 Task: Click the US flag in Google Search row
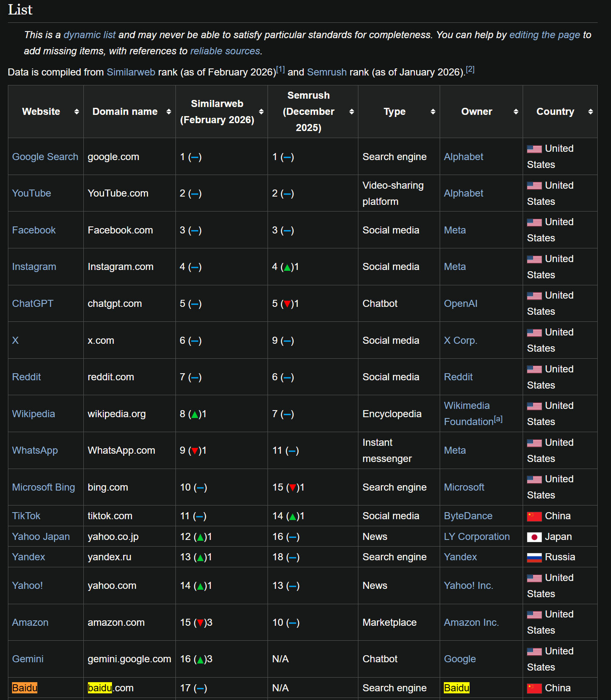coord(534,149)
